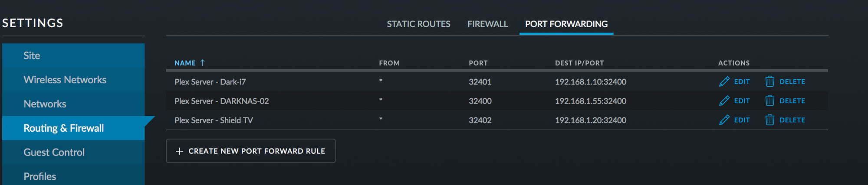Image resolution: width=868 pixels, height=185 pixels.
Task: Open Guest Control settings
Action: click(x=54, y=153)
